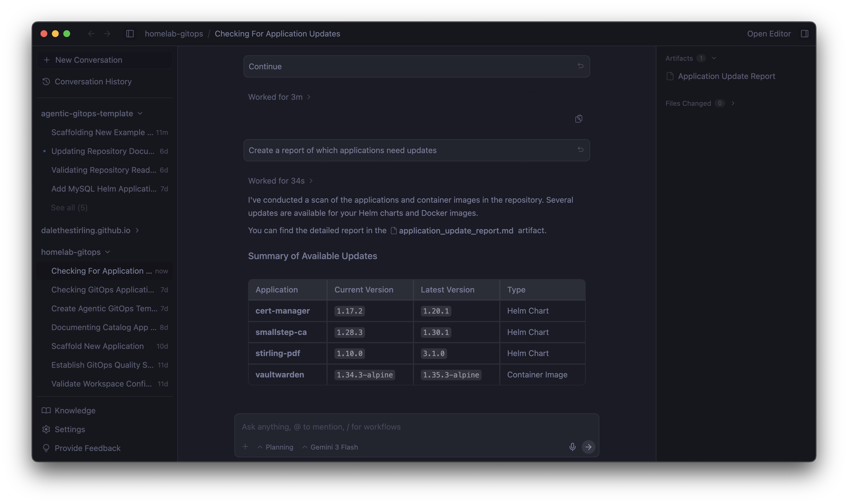Viewport: 848px width, 504px height.
Task: Open Conversation History
Action: [93, 82]
